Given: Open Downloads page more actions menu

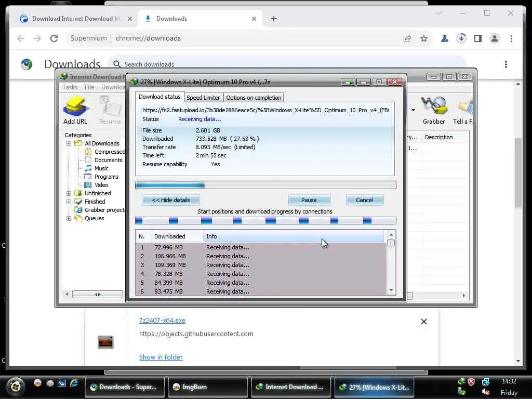Looking at the screenshot, I should (x=506, y=64).
